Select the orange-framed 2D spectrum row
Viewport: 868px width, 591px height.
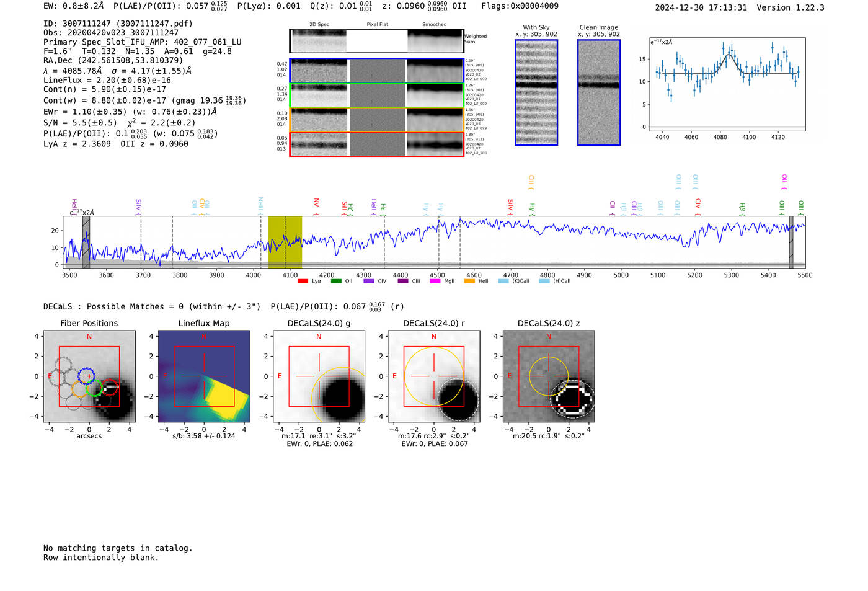[377, 120]
